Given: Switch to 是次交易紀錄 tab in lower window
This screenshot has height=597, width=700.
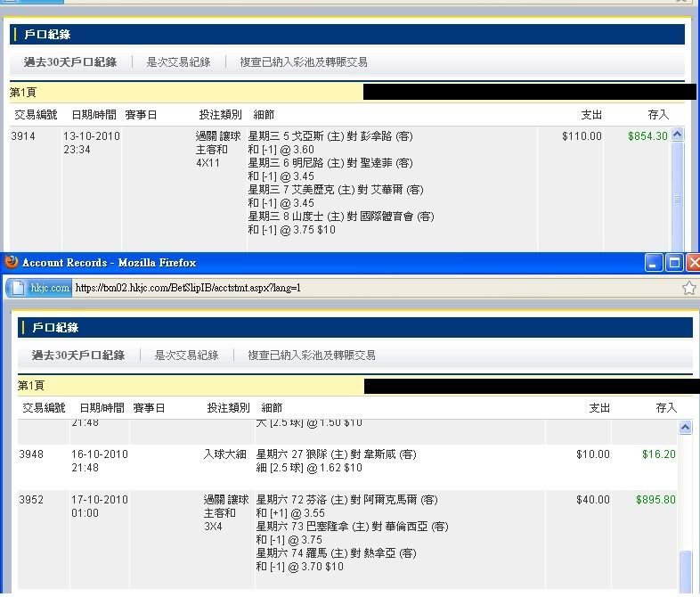Looking at the screenshot, I should [186, 356].
